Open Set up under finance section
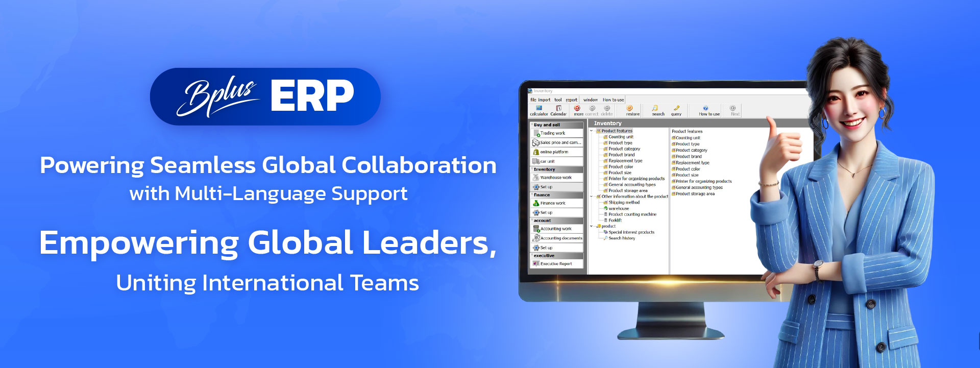 (x=557, y=213)
